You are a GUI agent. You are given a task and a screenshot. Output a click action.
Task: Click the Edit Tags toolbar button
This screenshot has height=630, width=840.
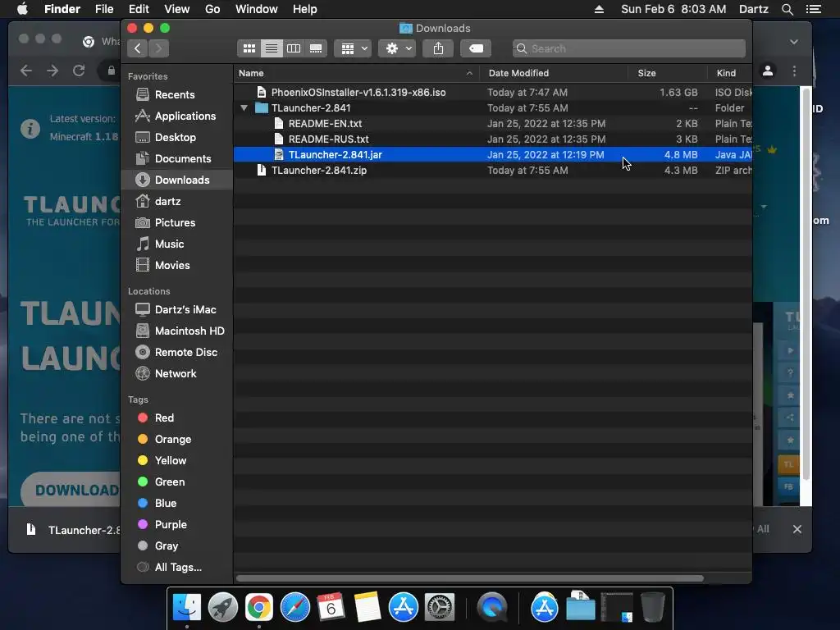pos(476,48)
